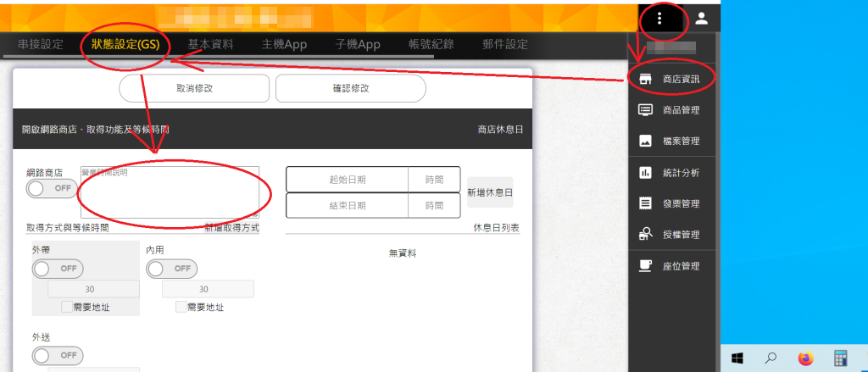The image size is (868, 372).
Task: Click the 商店資訊 store icon
Action: pyautogui.click(x=645, y=79)
